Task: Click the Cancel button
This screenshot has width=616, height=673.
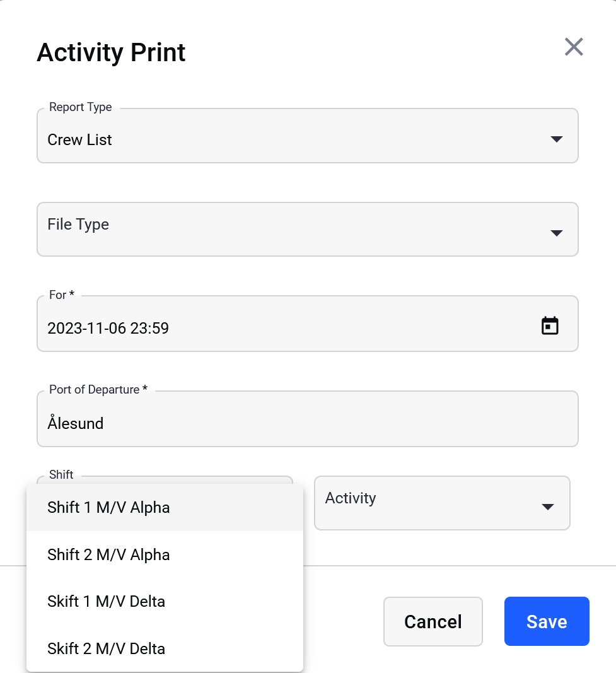Action: click(x=433, y=621)
